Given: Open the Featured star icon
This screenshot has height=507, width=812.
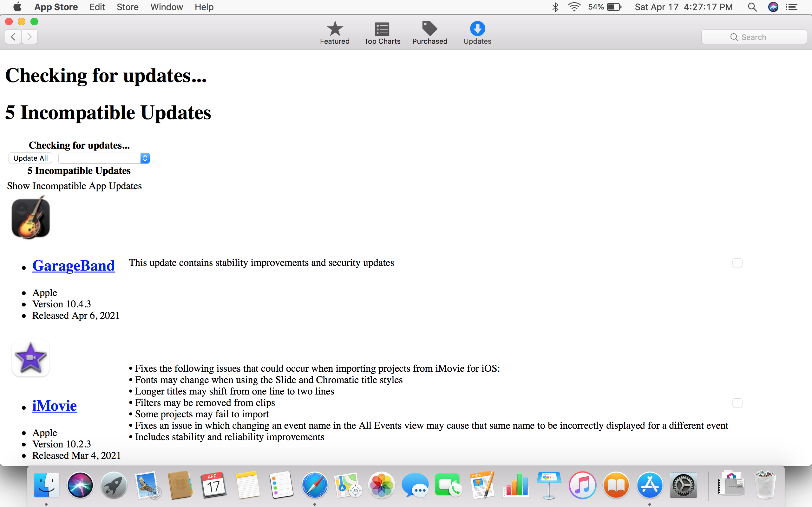Looking at the screenshot, I should (x=335, y=29).
